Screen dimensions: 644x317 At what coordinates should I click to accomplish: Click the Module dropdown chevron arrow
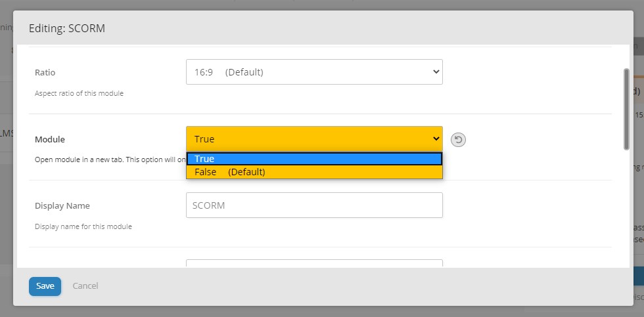(435, 139)
